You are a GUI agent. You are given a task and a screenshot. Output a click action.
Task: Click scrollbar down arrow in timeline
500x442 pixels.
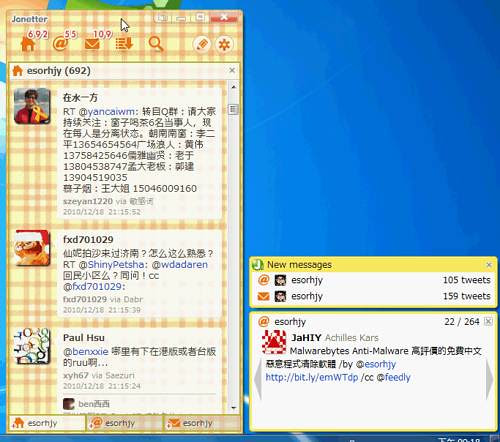pos(234,408)
